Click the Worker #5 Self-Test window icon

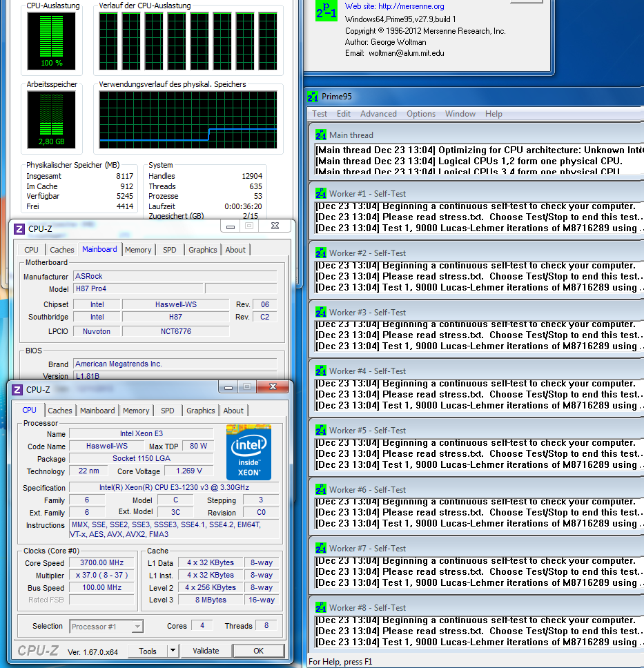pos(320,431)
